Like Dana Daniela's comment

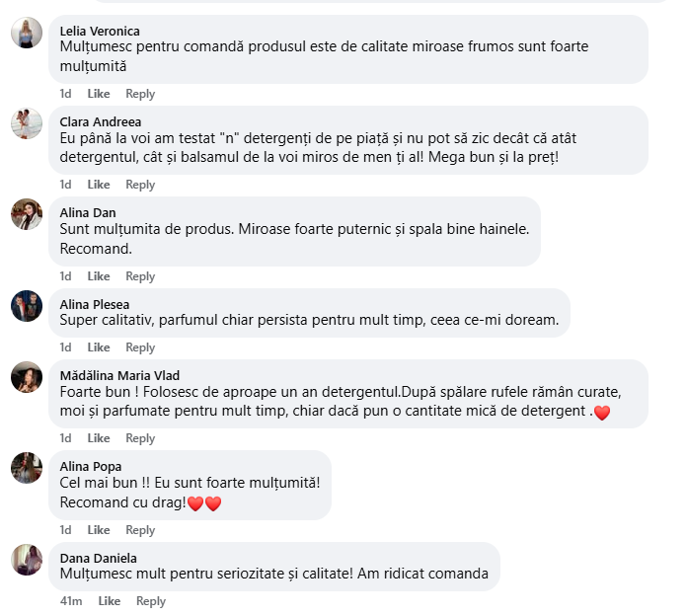coord(109,601)
